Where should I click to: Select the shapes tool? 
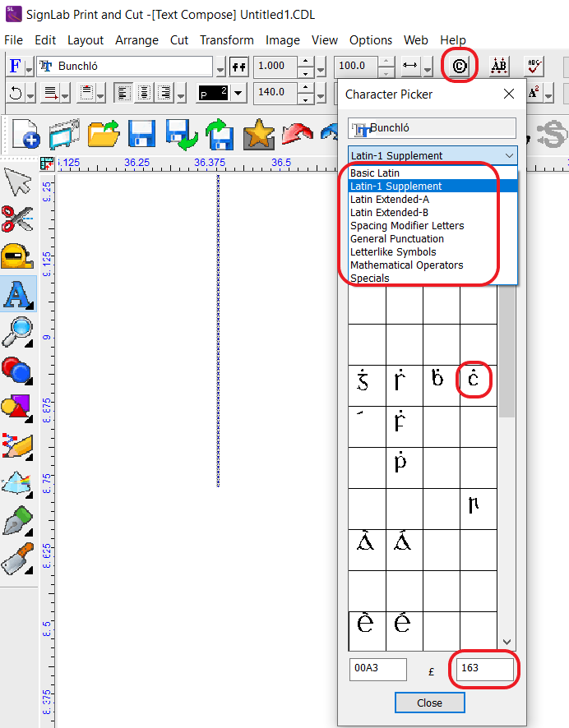(x=17, y=408)
